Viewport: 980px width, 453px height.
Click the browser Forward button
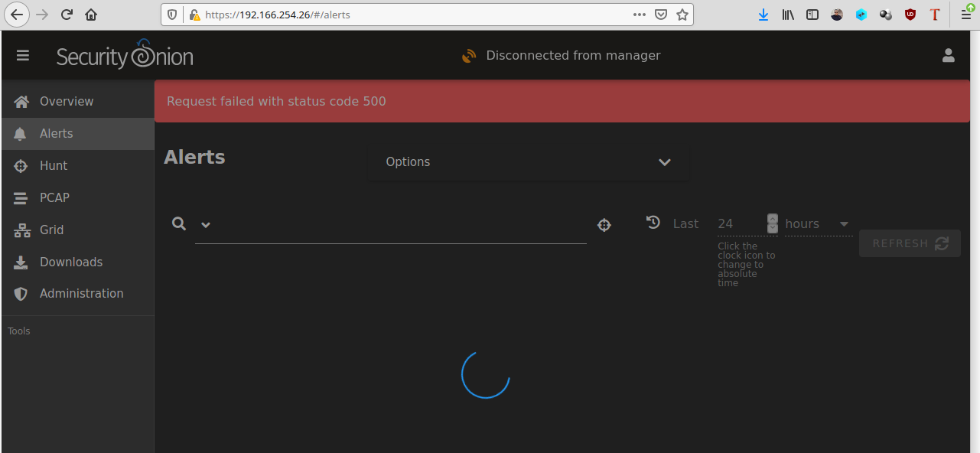[42, 15]
